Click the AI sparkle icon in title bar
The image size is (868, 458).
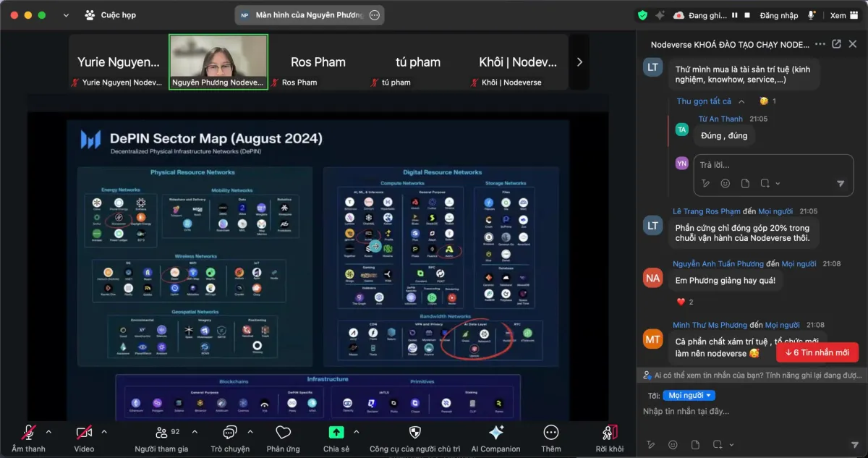[660, 14]
